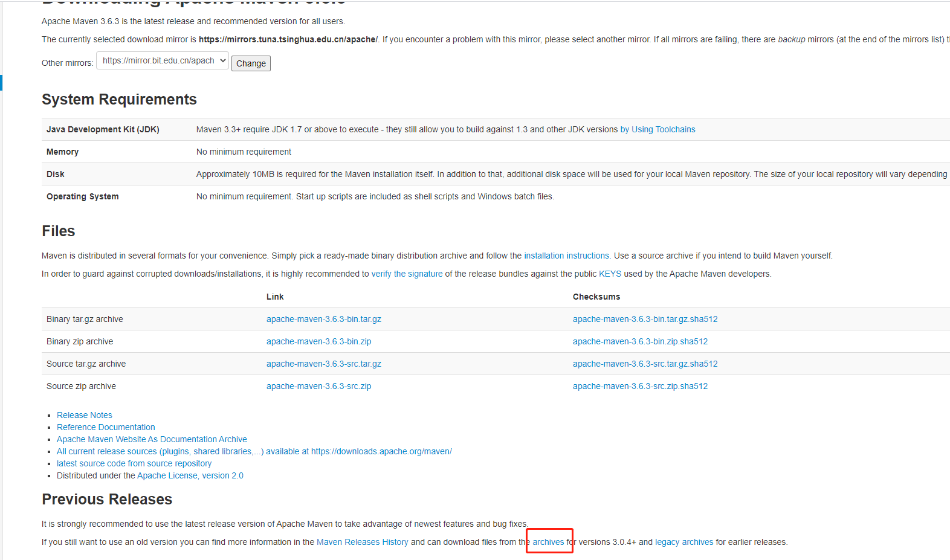Open the Maven Releases History link
The image size is (950, 560).
click(x=363, y=542)
